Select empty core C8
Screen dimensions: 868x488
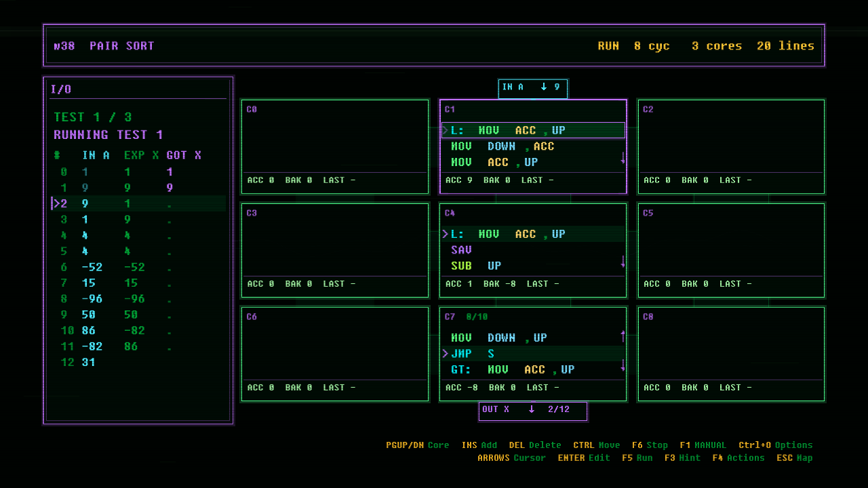[731, 354]
